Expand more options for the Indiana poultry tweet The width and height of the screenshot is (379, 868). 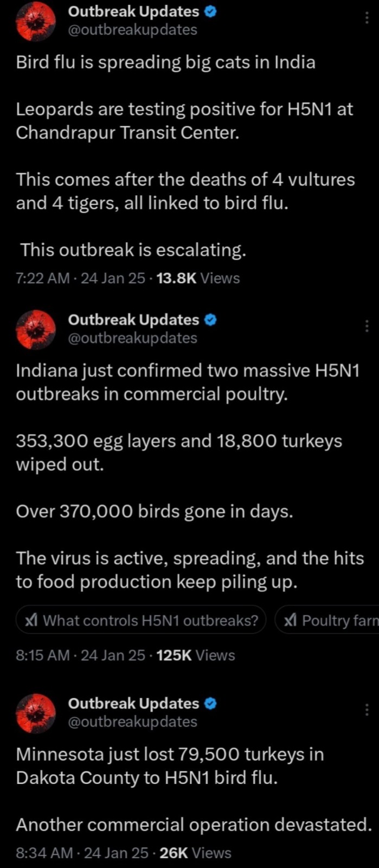click(367, 326)
